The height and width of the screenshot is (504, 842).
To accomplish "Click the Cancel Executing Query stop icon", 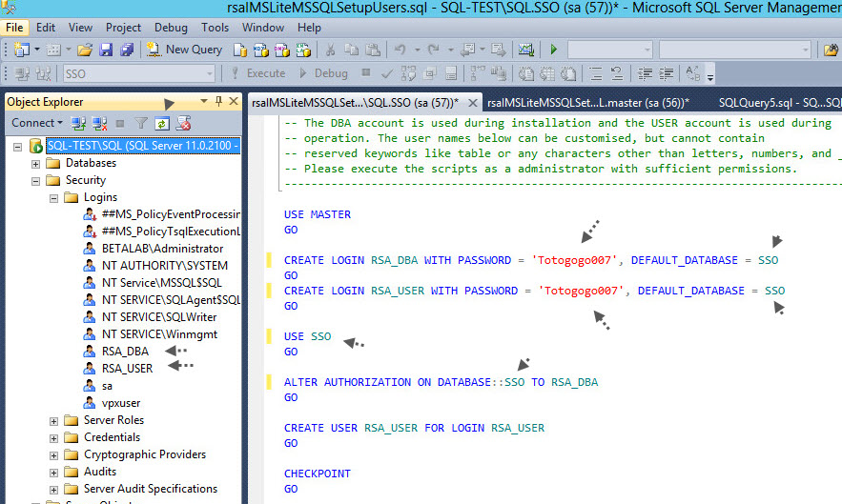I will coord(365,72).
